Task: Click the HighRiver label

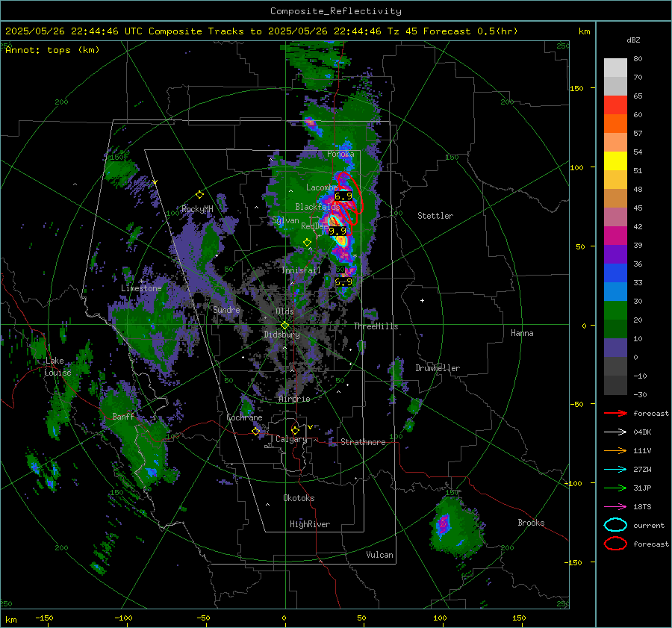Action: coord(310,524)
